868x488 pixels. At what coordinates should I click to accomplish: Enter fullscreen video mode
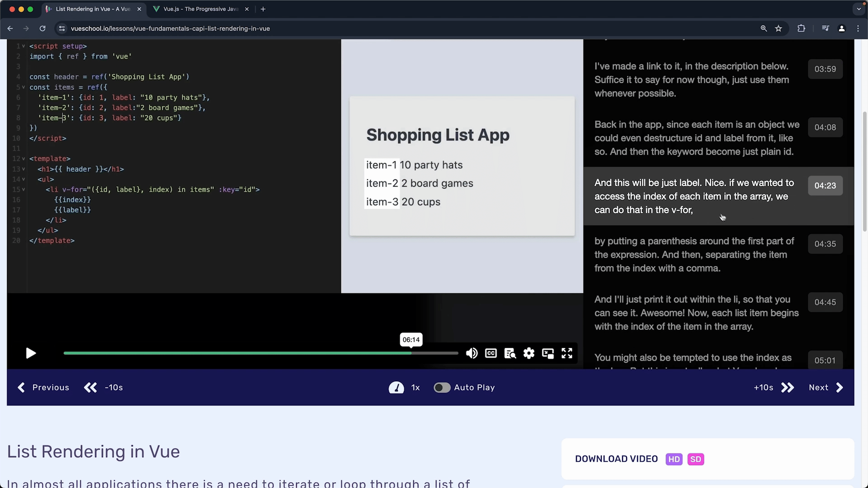click(x=567, y=353)
